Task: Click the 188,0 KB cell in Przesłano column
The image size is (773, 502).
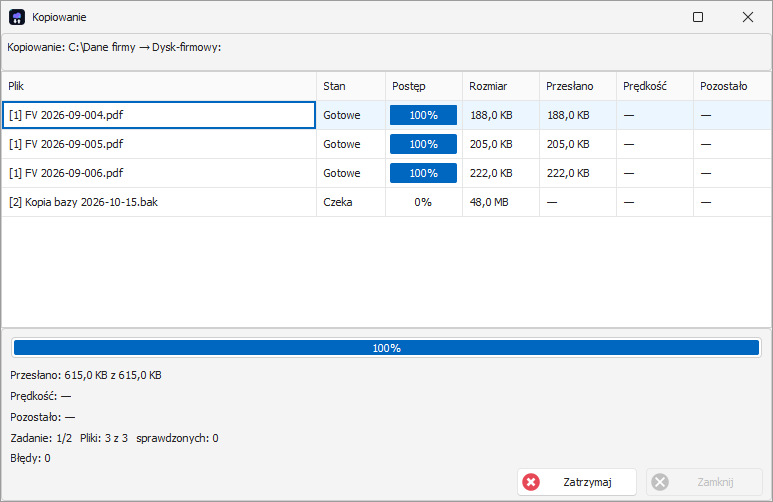Action: pyautogui.click(x=578, y=115)
